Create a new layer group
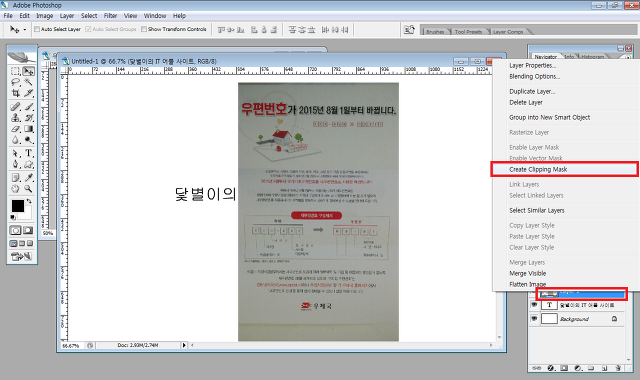This screenshot has height=380, width=640. click(591, 368)
